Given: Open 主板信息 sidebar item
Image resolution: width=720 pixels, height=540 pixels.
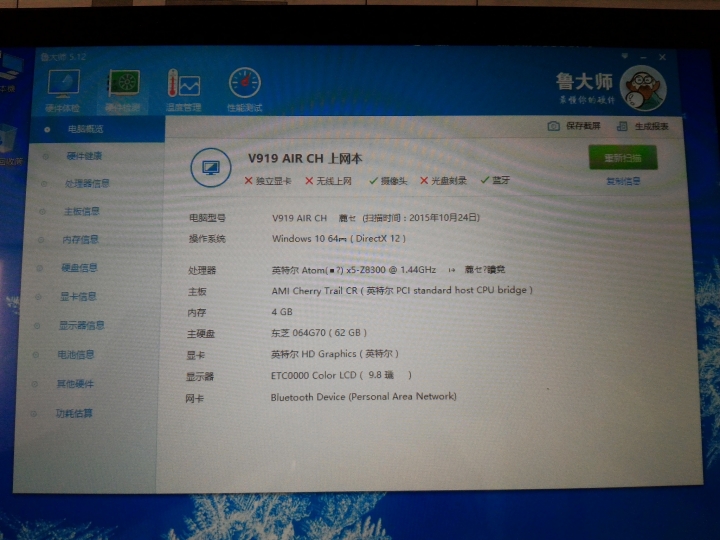Looking at the screenshot, I should click(82, 211).
